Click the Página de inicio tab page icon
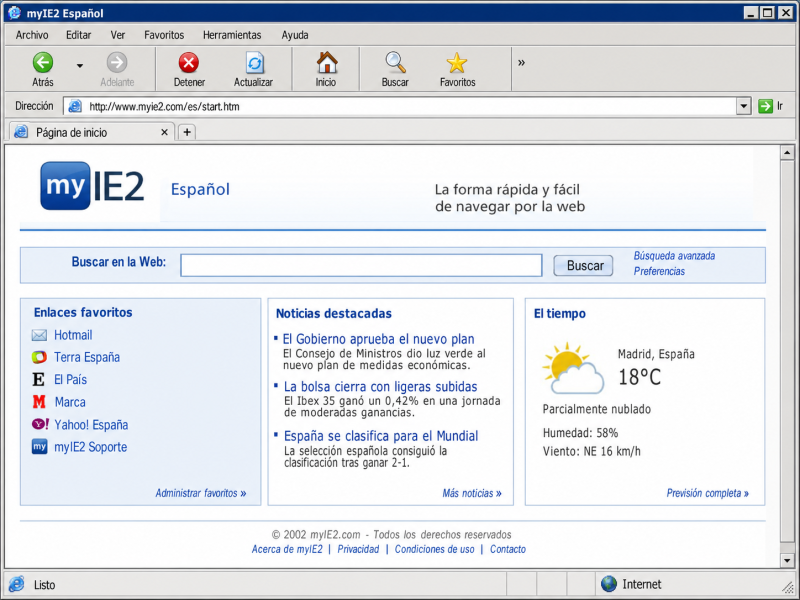800x600 pixels. click(x=21, y=132)
